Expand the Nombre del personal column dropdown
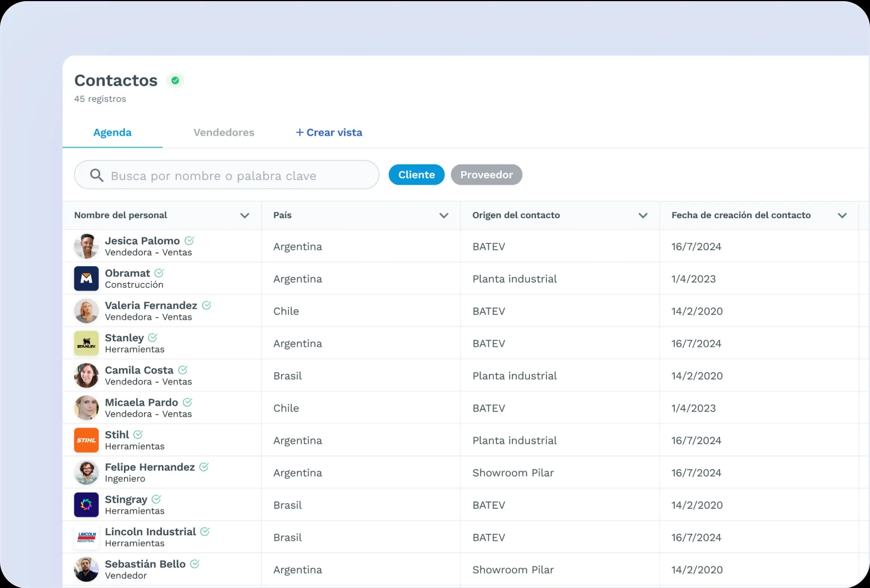The image size is (870, 588). pyautogui.click(x=245, y=215)
